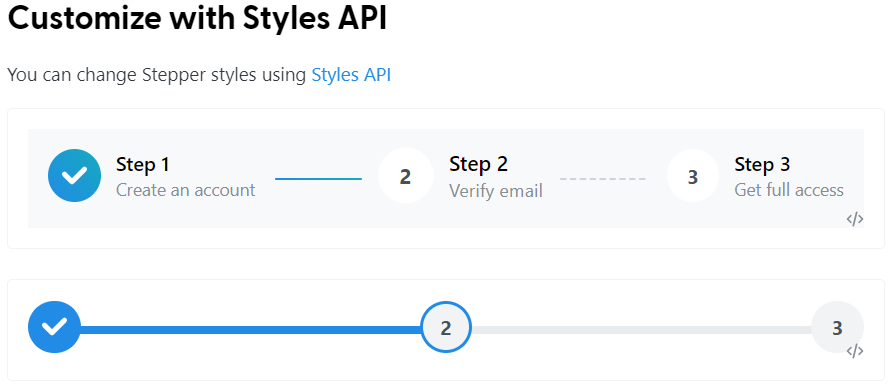Click the 'Get full access' description
Image resolution: width=892 pixels, height=387 pixels.
pos(789,190)
